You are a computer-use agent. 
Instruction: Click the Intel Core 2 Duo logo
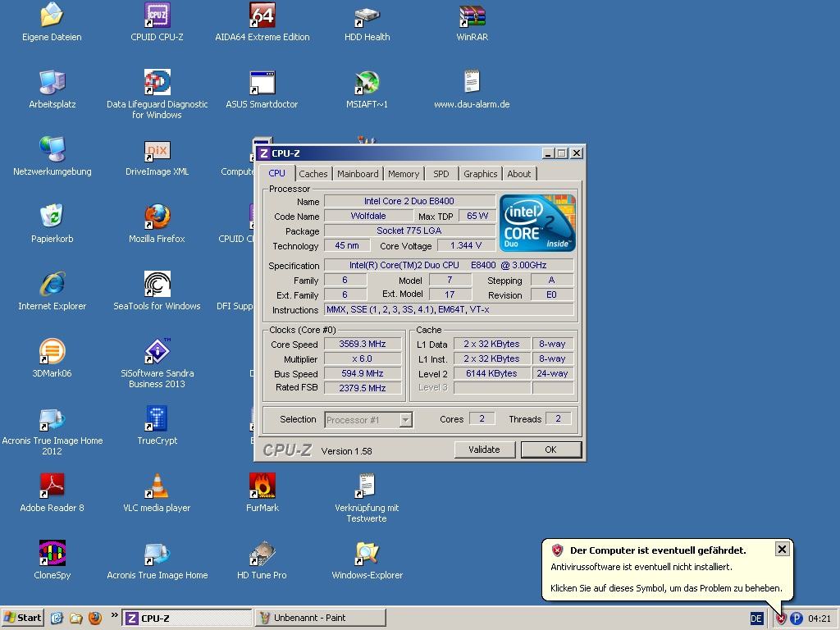click(537, 223)
